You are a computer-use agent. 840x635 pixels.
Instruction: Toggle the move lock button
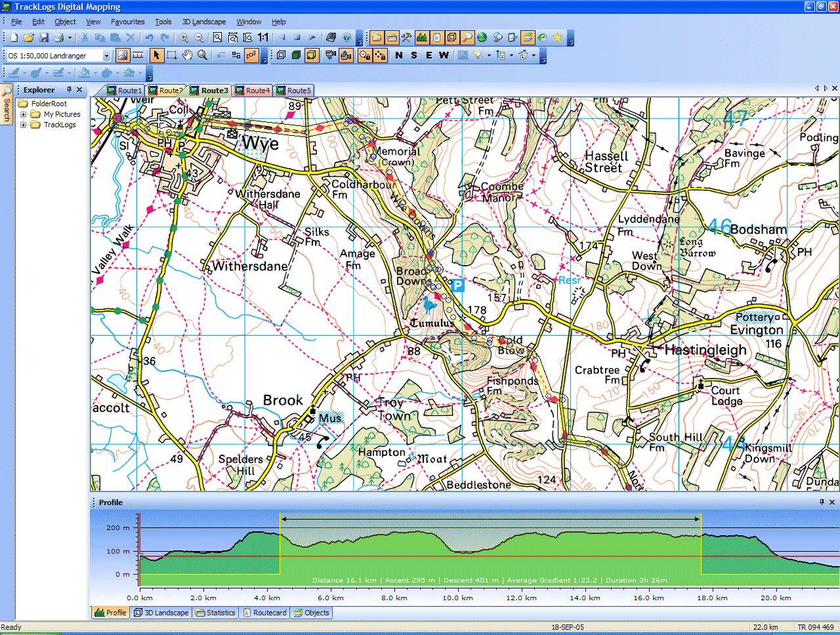[380, 55]
